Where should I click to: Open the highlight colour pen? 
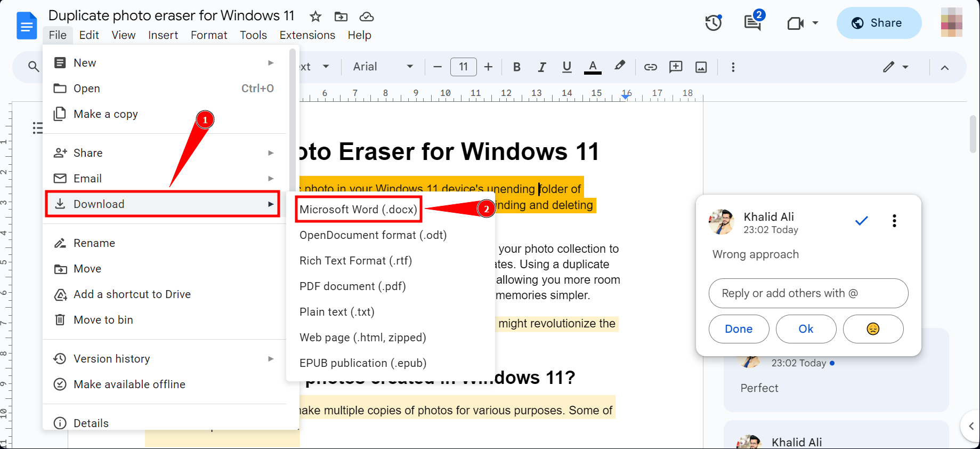click(619, 66)
